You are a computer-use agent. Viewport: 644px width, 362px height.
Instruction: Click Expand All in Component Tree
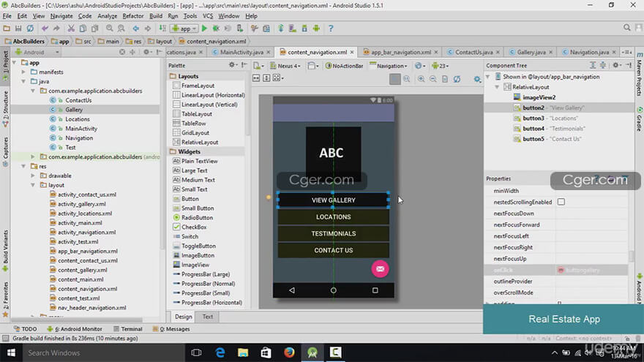[593, 65]
